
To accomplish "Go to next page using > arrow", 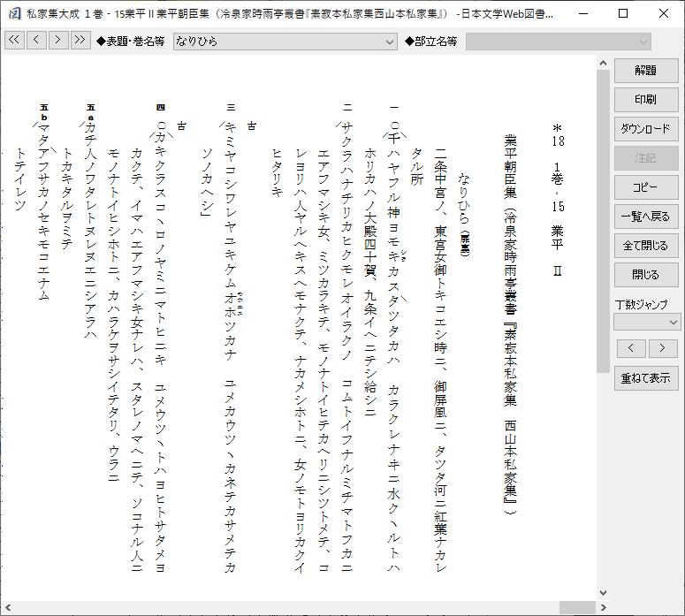I will [58, 40].
